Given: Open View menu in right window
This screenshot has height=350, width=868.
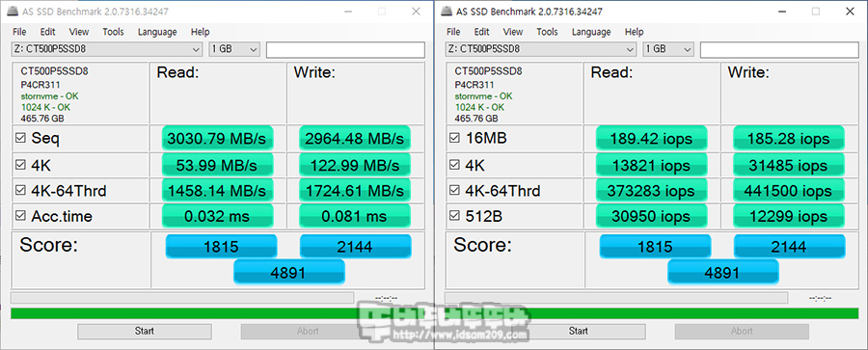Looking at the screenshot, I should click(513, 32).
